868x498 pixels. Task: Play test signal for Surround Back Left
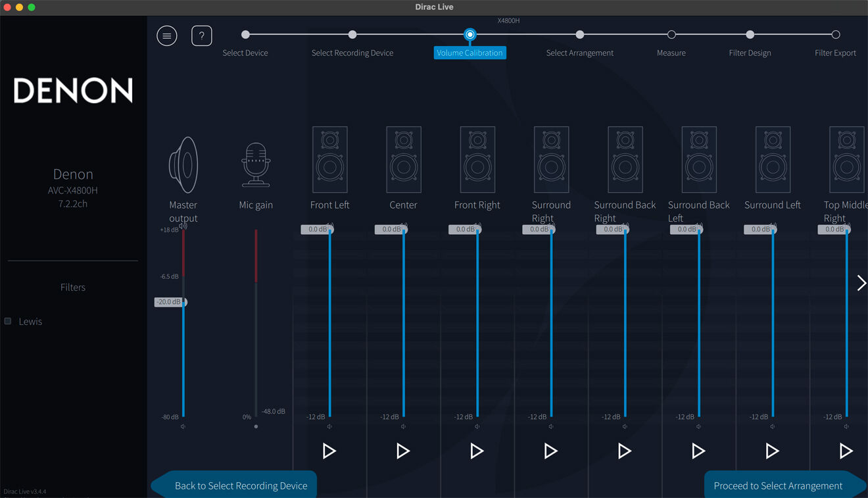[x=698, y=451]
